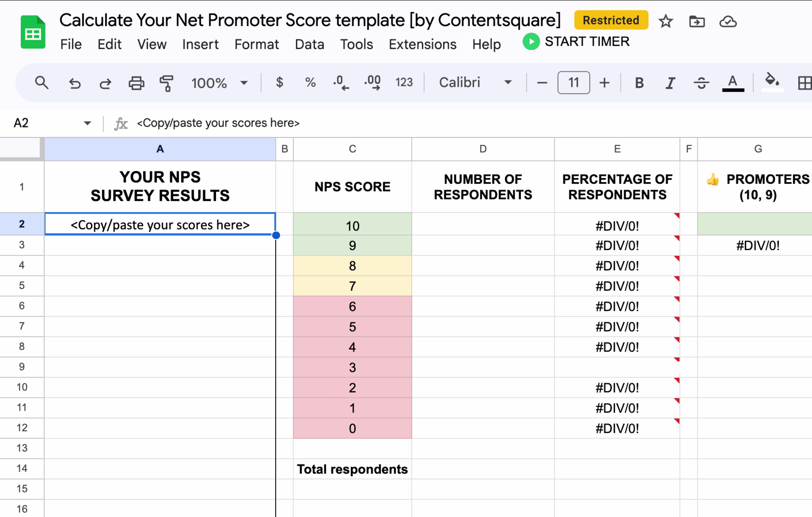The height and width of the screenshot is (517, 812).
Task: Toggle strikethrough formatting
Action: point(701,83)
